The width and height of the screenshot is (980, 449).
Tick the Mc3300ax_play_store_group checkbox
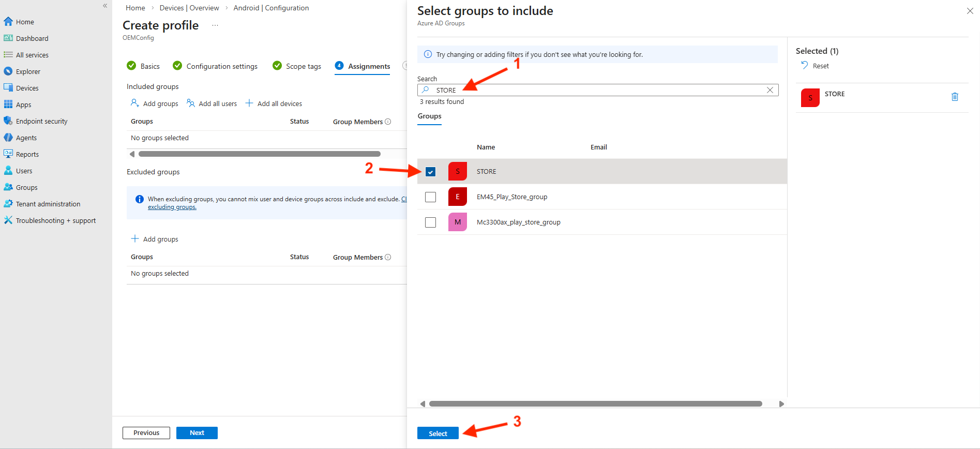430,222
